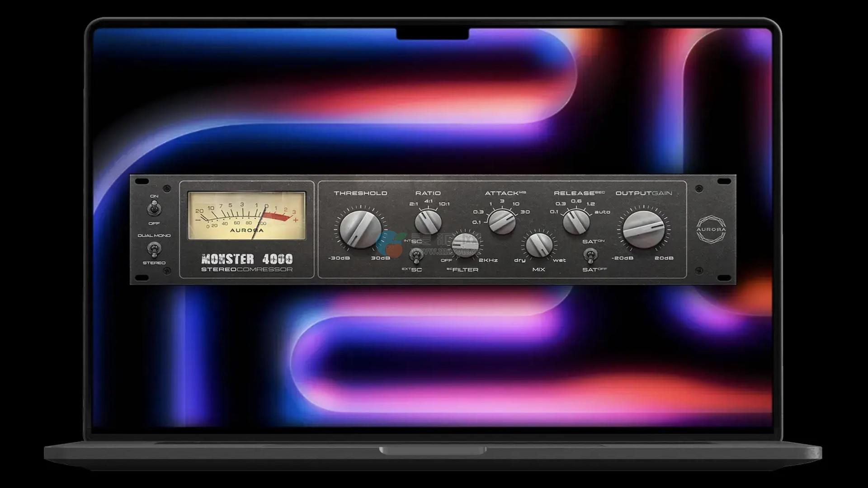
Task: Click the STEREOCOMPRESSOR subtitle
Action: point(247,270)
